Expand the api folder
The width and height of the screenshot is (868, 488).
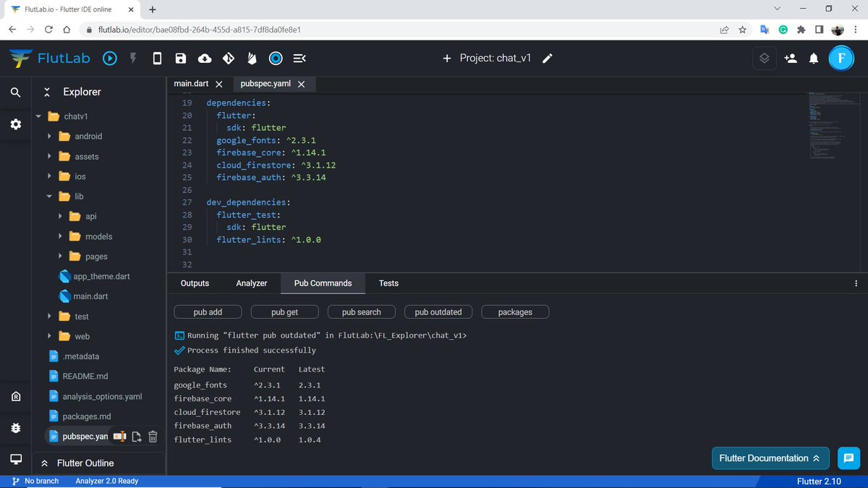tap(60, 216)
